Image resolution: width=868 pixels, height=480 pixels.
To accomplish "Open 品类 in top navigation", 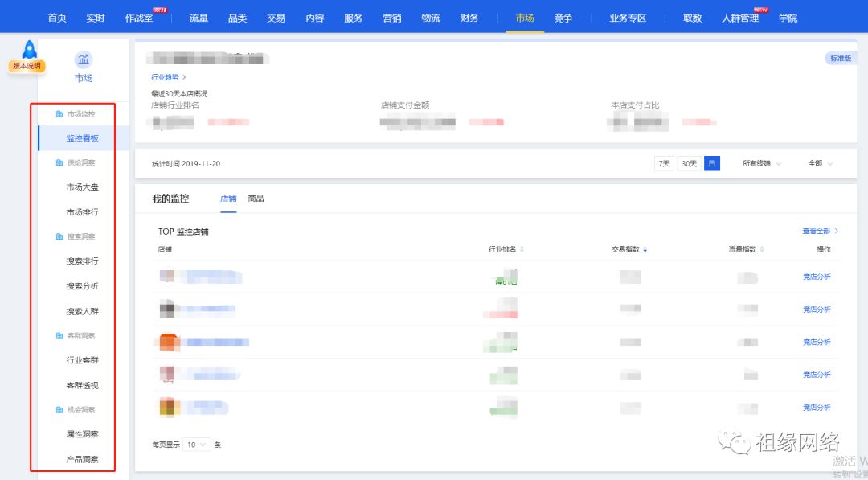I will click(x=237, y=18).
